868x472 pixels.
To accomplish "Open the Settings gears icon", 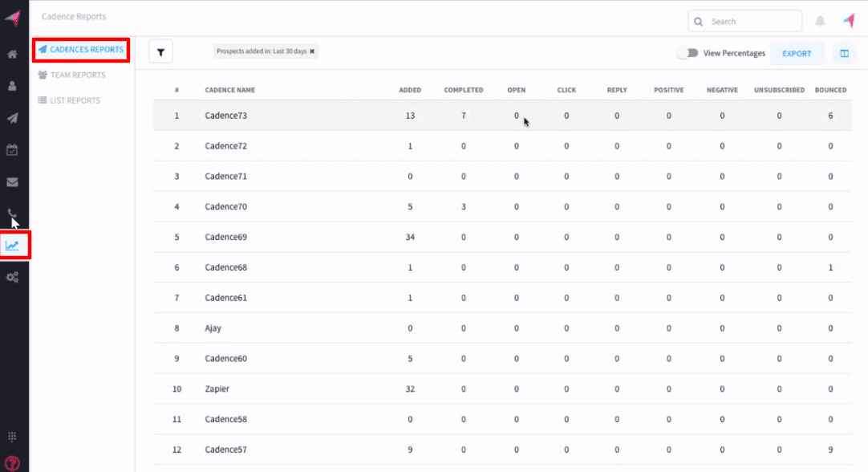I will point(12,276).
